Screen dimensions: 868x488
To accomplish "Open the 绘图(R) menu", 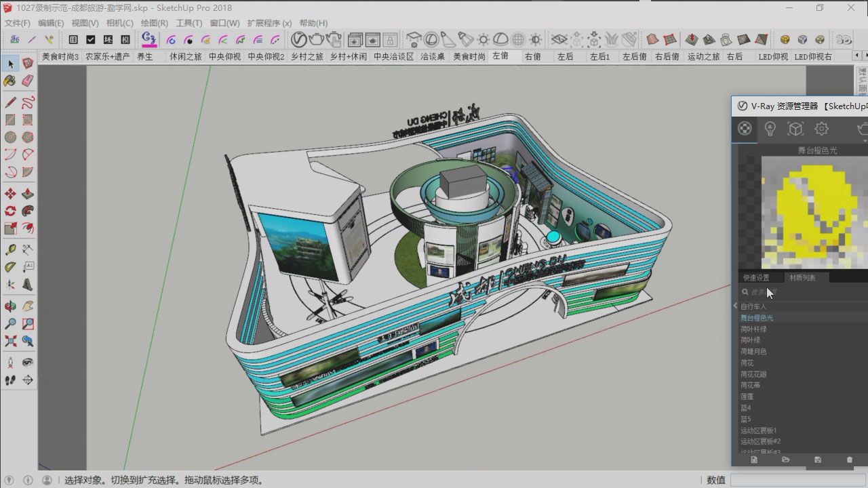I will tap(155, 23).
